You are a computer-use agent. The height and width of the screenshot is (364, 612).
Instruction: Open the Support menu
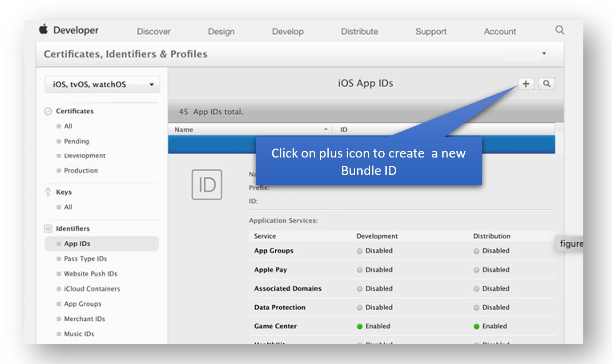[431, 32]
